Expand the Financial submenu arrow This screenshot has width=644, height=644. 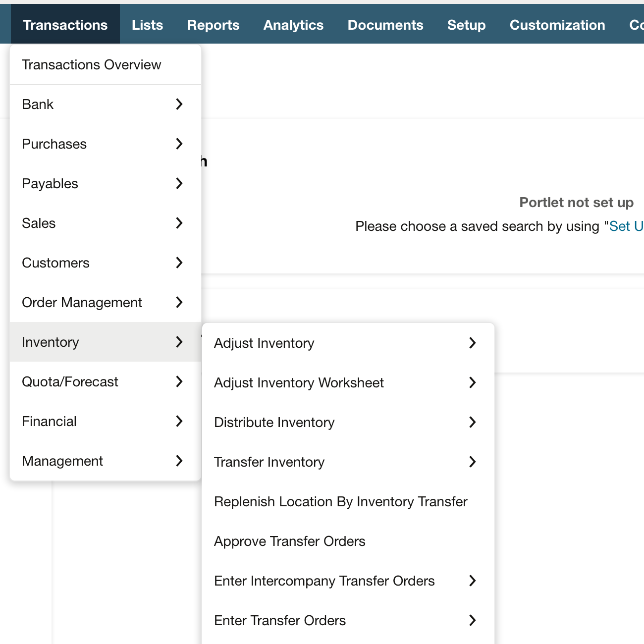[x=179, y=421]
